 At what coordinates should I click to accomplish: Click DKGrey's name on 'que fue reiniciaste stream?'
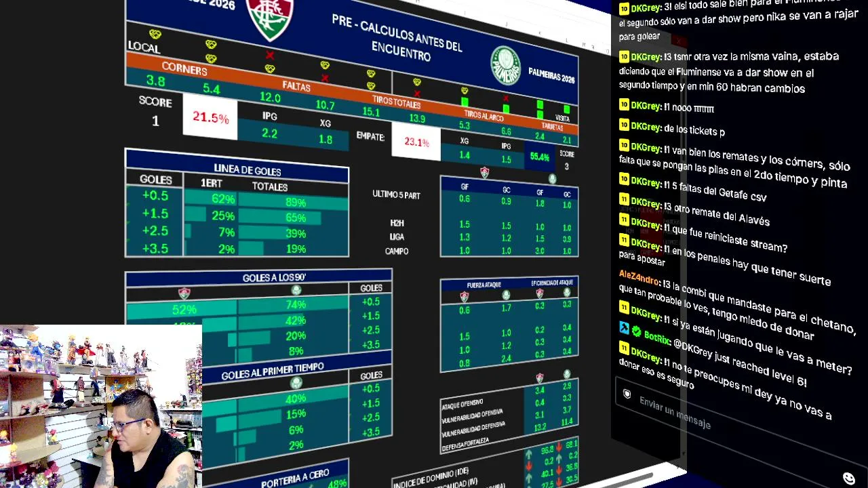tap(646, 224)
